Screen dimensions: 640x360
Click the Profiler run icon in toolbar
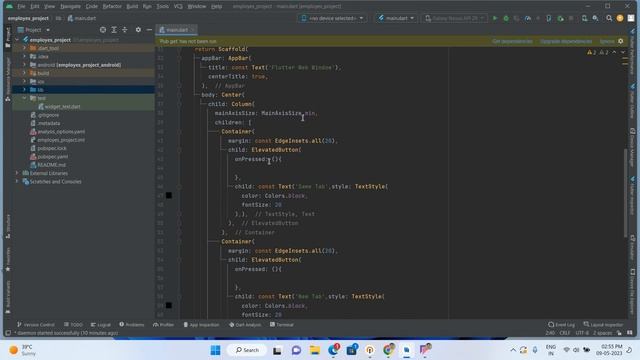[x=528, y=18]
